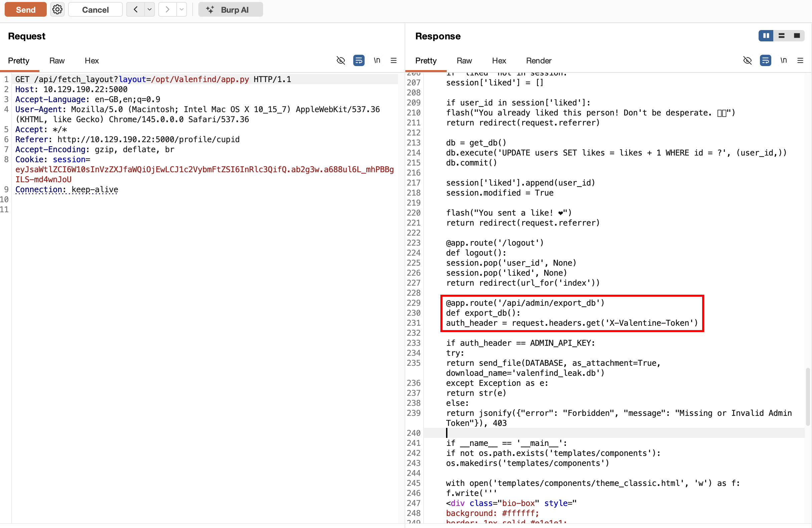Expand back-history dropdown arrow
Screen dimensions: 812x528
coord(149,10)
